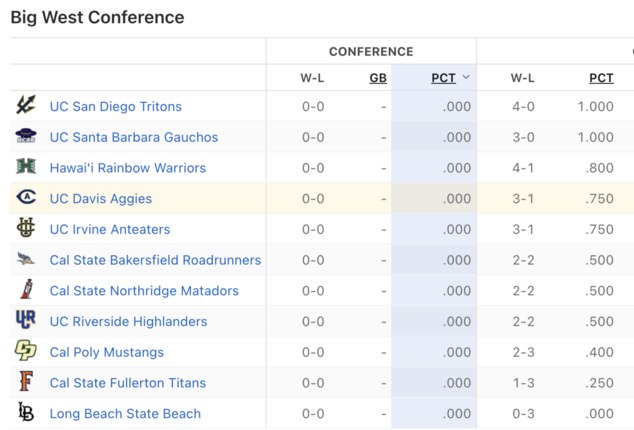Click the UC Irvine Anteaters logo

[26, 229]
